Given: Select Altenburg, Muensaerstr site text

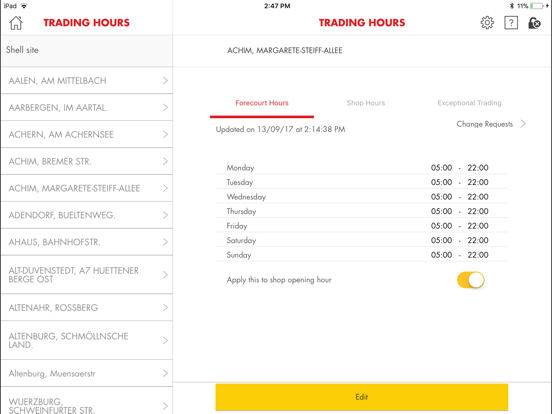Looking at the screenshot, I should (x=52, y=374).
